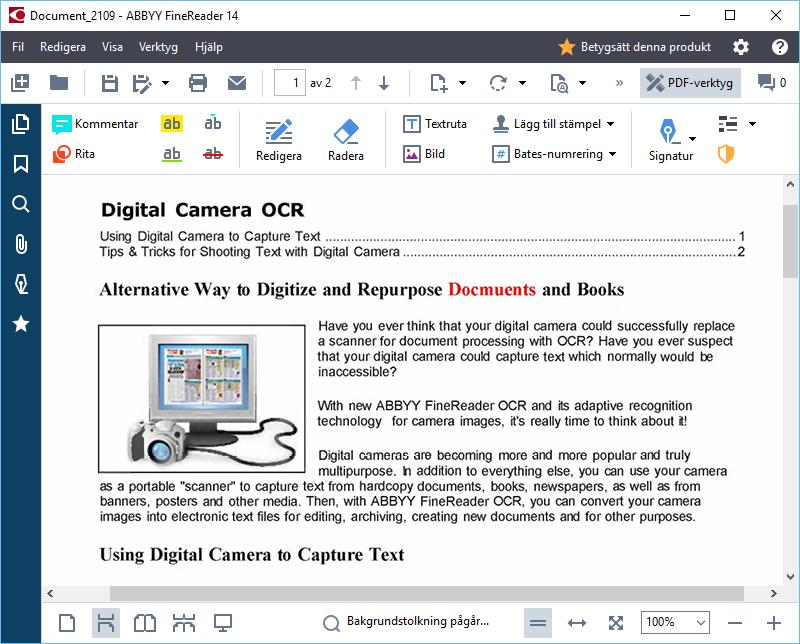
Task: Click the vertical scrollbar thumb
Action: point(790,241)
